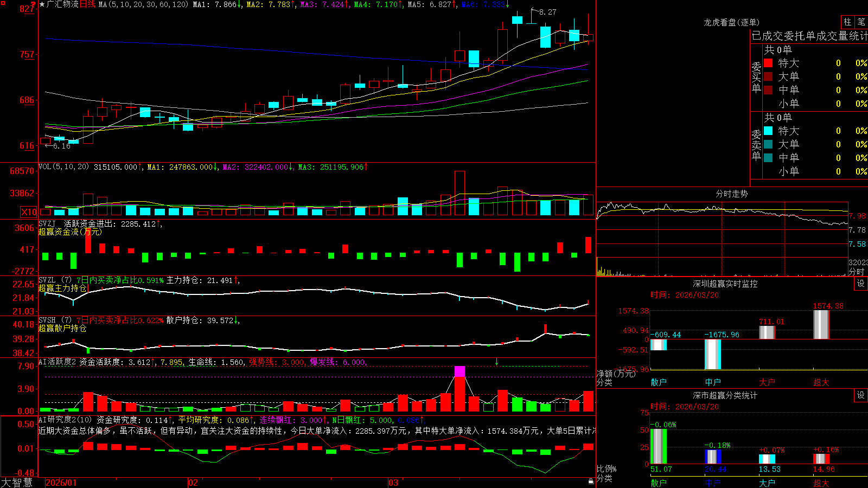Click the 大智慧 logo at bottom left

[17, 483]
